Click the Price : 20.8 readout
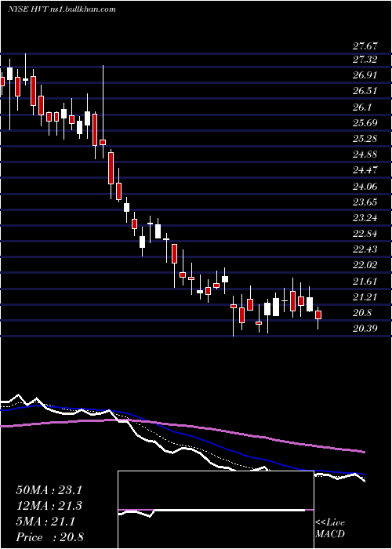The image size is (392, 549). [x=49, y=537]
